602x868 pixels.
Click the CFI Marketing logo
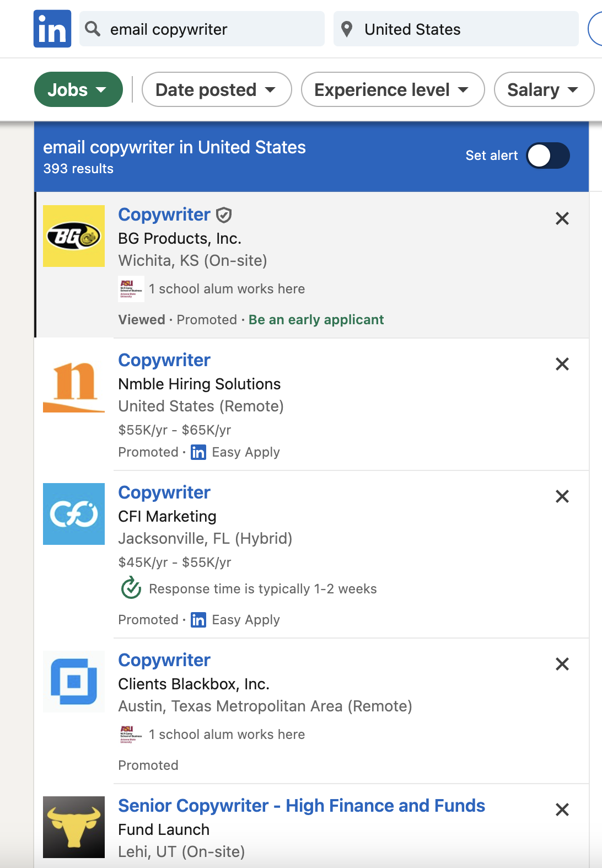74,514
